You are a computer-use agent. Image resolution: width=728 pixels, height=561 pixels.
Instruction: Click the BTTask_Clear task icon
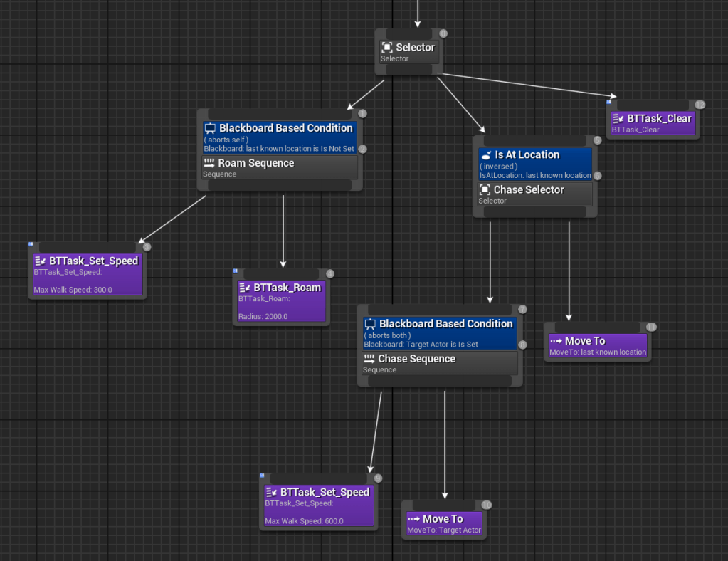point(618,119)
